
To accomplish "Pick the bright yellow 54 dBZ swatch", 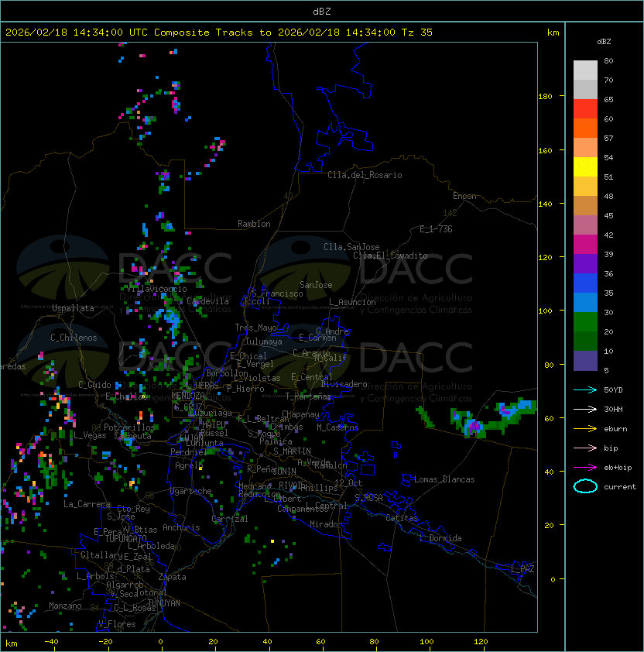I will pyautogui.click(x=585, y=167).
